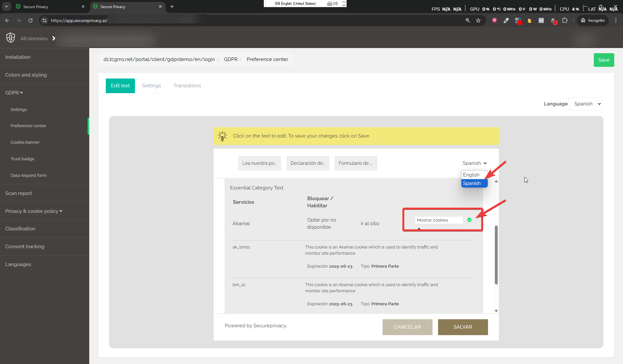
Task: Click the green Save button
Action: 604,60
